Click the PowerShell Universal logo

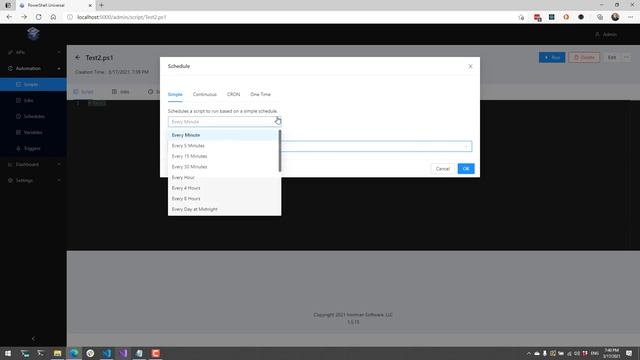point(33,34)
